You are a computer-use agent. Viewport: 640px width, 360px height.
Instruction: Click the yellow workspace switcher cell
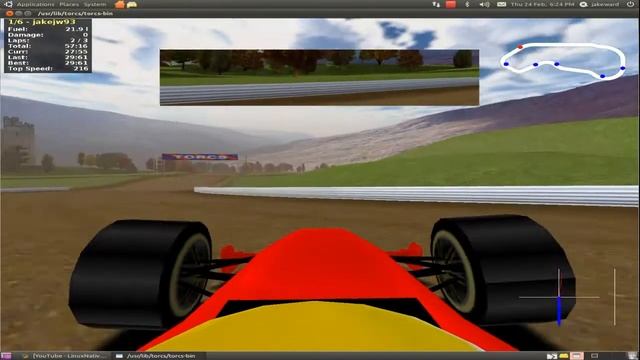tap(564, 356)
